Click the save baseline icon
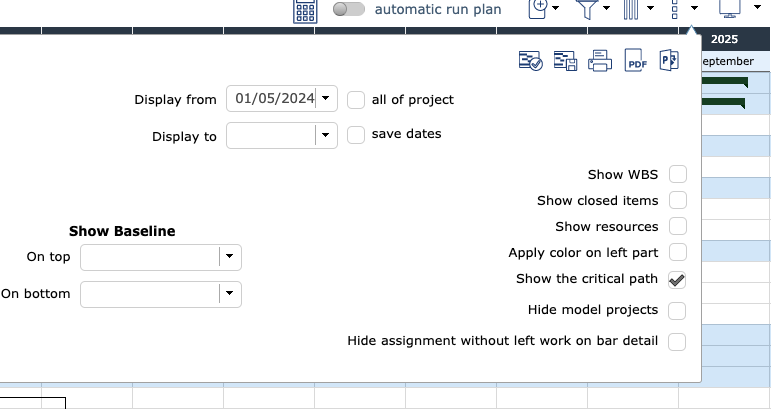Image resolution: width=772 pixels, height=409 pixels. point(565,62)
